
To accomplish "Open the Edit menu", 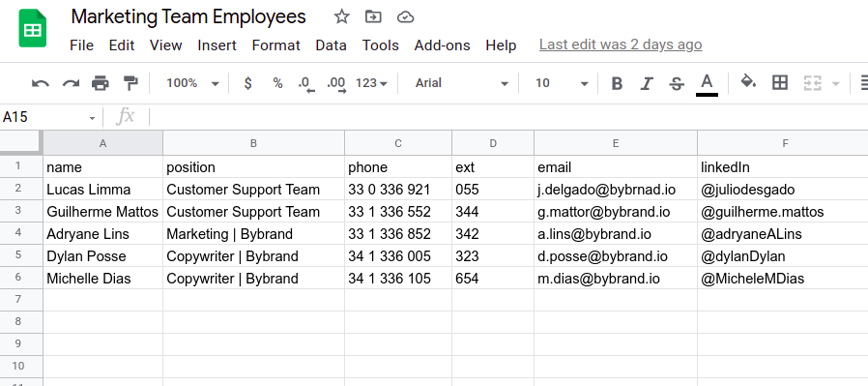I will 122,45.
